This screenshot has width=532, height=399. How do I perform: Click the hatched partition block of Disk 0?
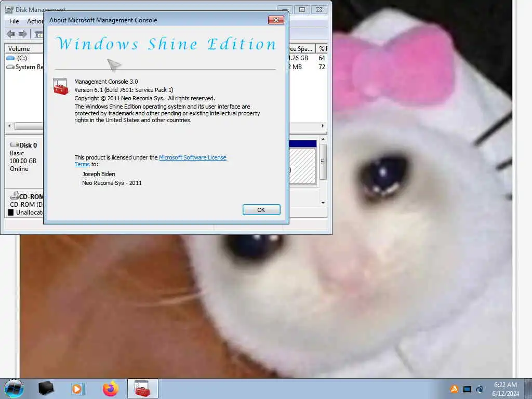pos(302,166)
